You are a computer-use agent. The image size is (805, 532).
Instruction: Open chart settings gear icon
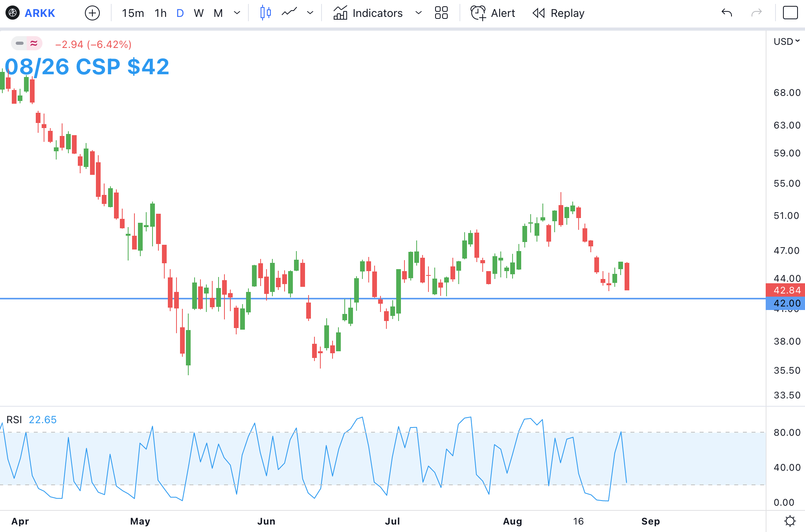point(790,521)
